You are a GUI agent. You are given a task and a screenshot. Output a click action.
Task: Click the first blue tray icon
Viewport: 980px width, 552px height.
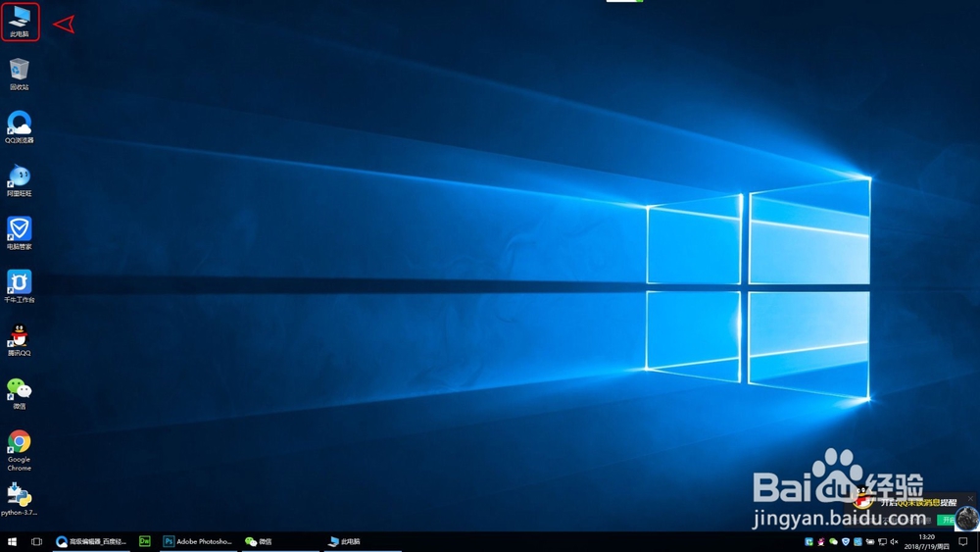(x=808, y=541)
